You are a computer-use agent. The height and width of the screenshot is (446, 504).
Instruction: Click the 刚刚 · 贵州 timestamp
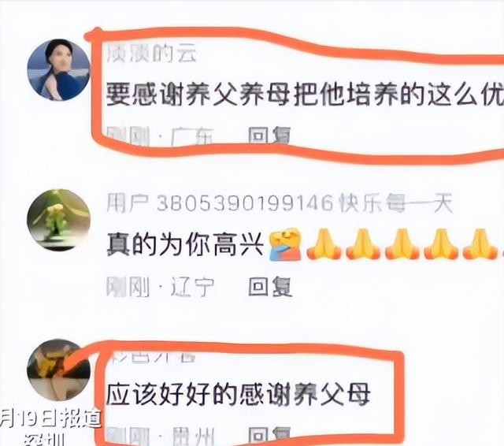160,437
